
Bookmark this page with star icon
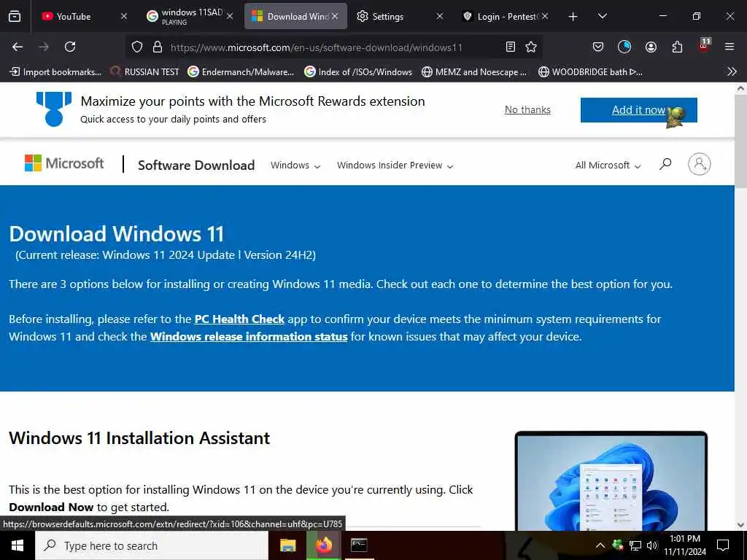pos(531,47)
